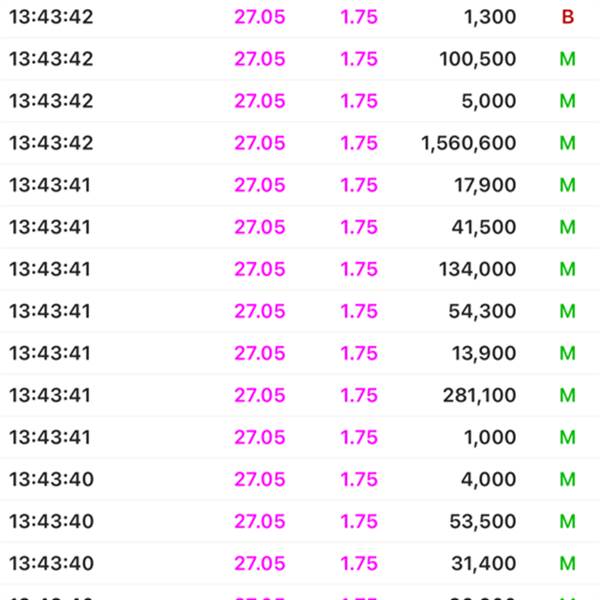600x600 pixels.
Task: Click the M marker beside 54,300
Action: point(567,311)
